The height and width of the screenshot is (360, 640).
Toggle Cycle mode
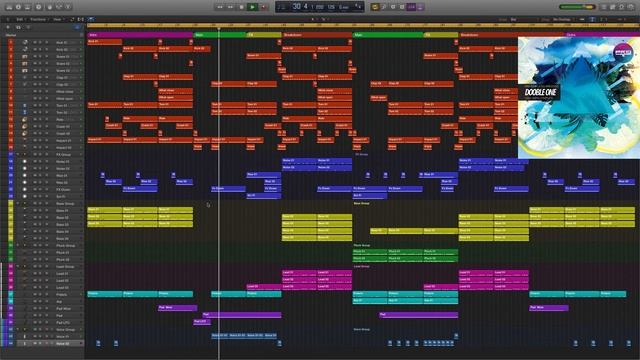pyautogui.click(x=375, y=7)
